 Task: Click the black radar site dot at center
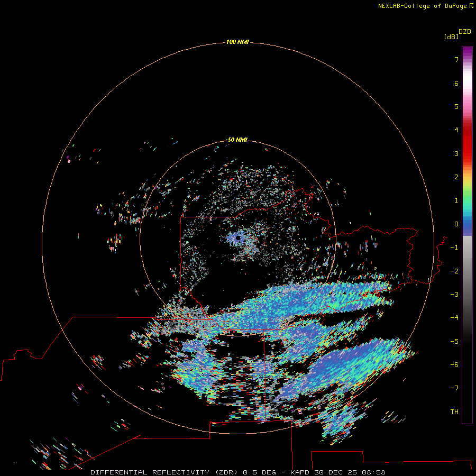pos(238,239)
